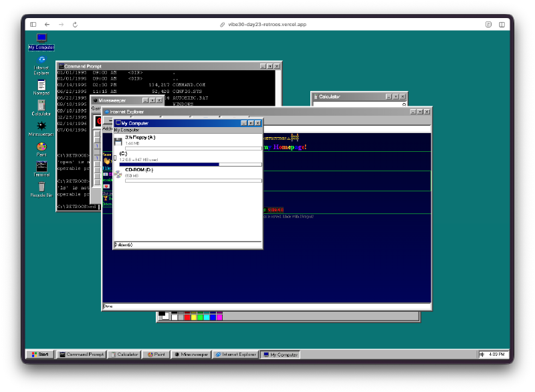Click the Internet Explorer taskbar button
The width and height of the screenshot is (535, 392).
[235, 355]
